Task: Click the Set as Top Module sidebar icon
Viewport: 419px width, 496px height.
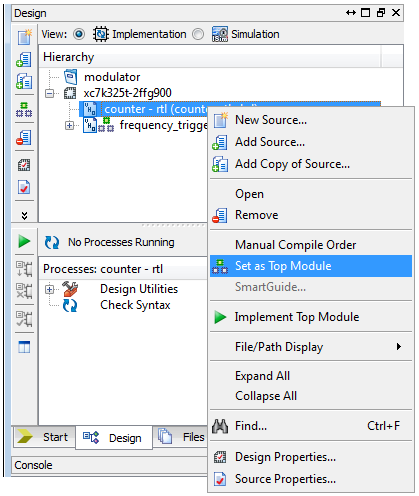Action: pyautogui.click(x=24, y=110)
